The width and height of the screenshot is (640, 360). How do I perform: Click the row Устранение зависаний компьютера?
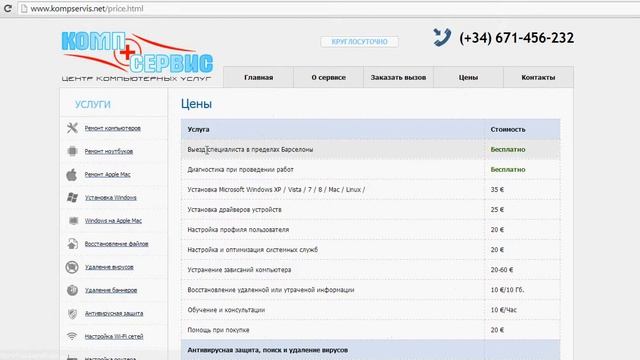[x=371, y=269]
